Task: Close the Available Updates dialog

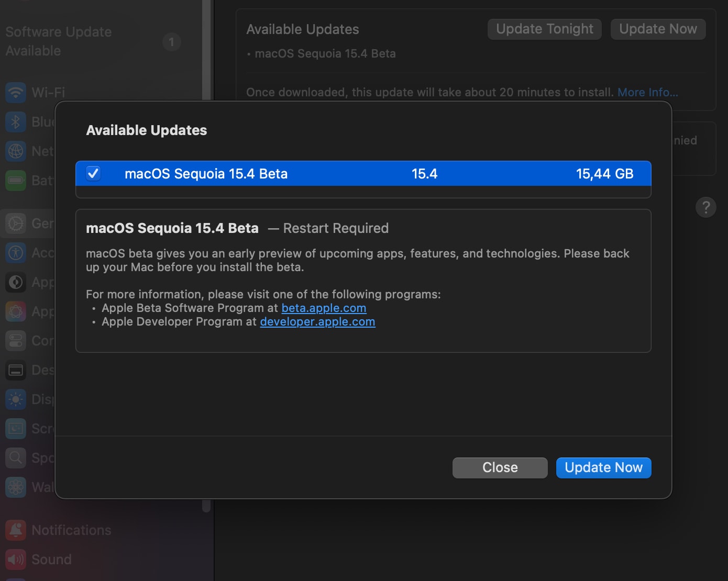Action: [x=500, y=467]
